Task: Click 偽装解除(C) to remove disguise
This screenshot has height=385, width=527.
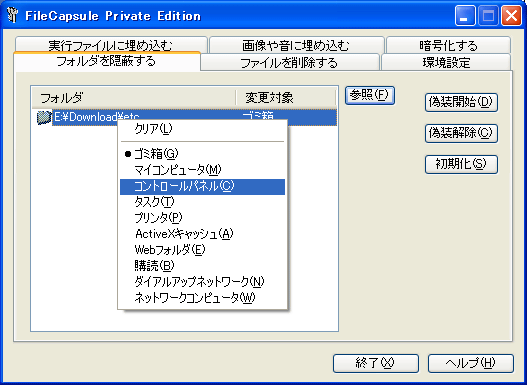Action: click(x=461, y=133)
